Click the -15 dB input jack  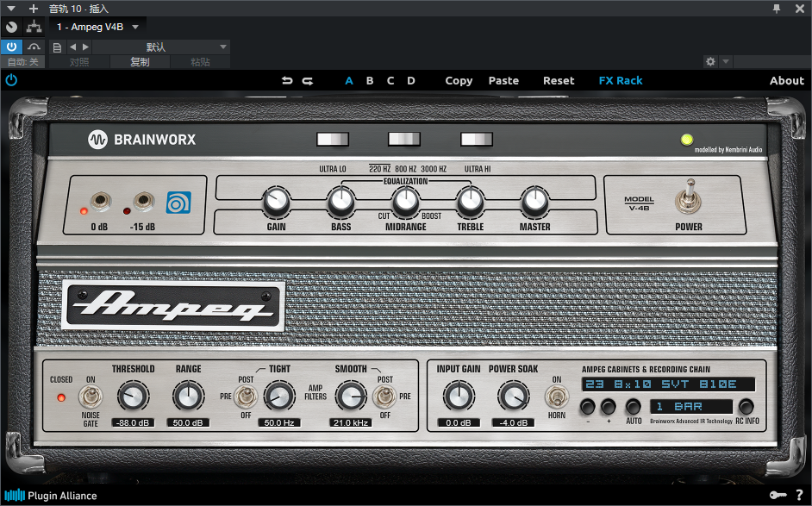[143, 201]
